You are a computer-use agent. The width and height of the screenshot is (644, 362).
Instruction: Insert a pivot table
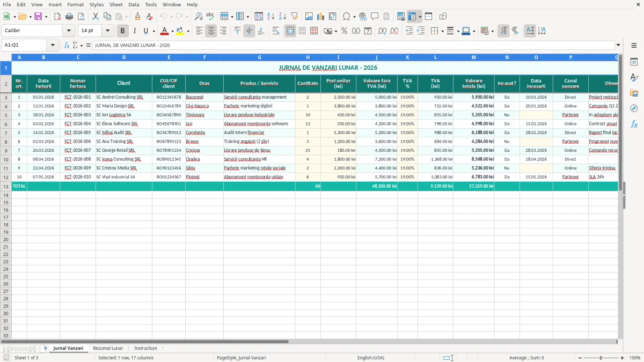click(x=333, y=17)
